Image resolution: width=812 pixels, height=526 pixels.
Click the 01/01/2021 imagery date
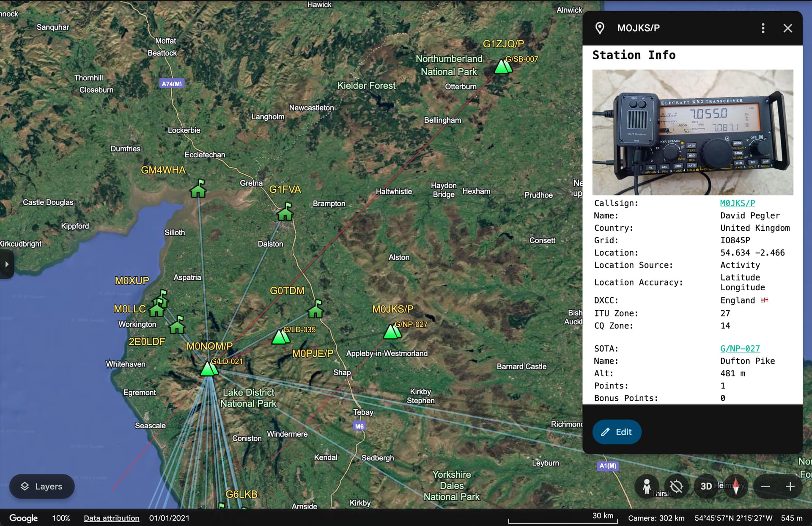click(169, 518)
